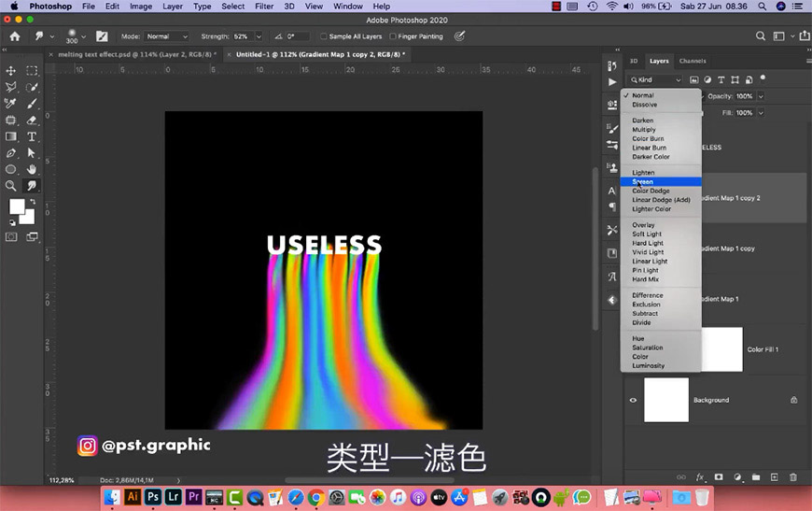Select the Eraser tool
This screenshot has height=511, width=812.
coord(32,121)
